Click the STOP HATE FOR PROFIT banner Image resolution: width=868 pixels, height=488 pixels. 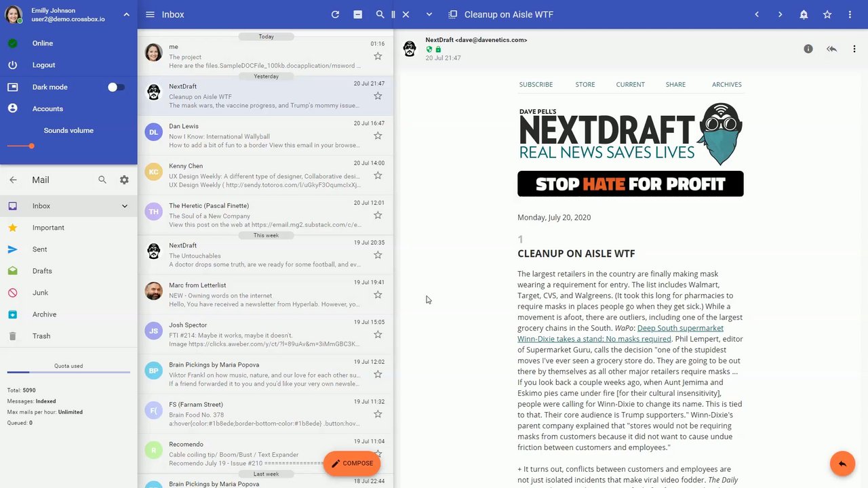[x=631, y=184]
